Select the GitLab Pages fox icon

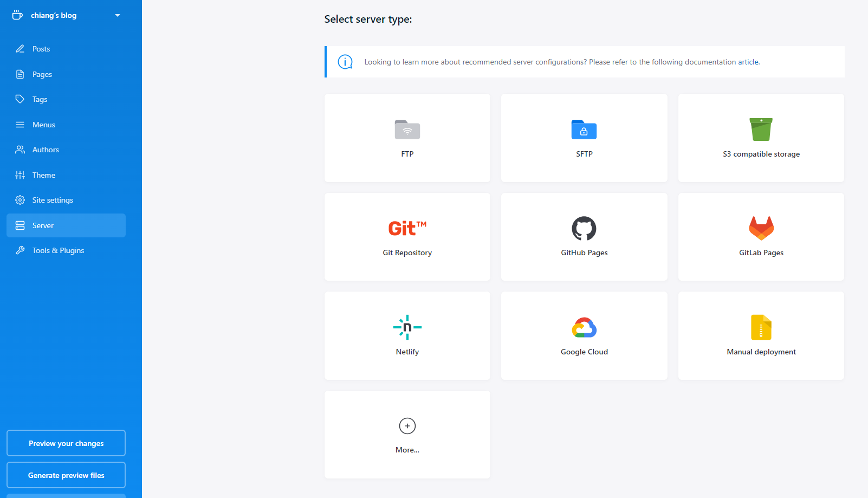coord(761,228)
